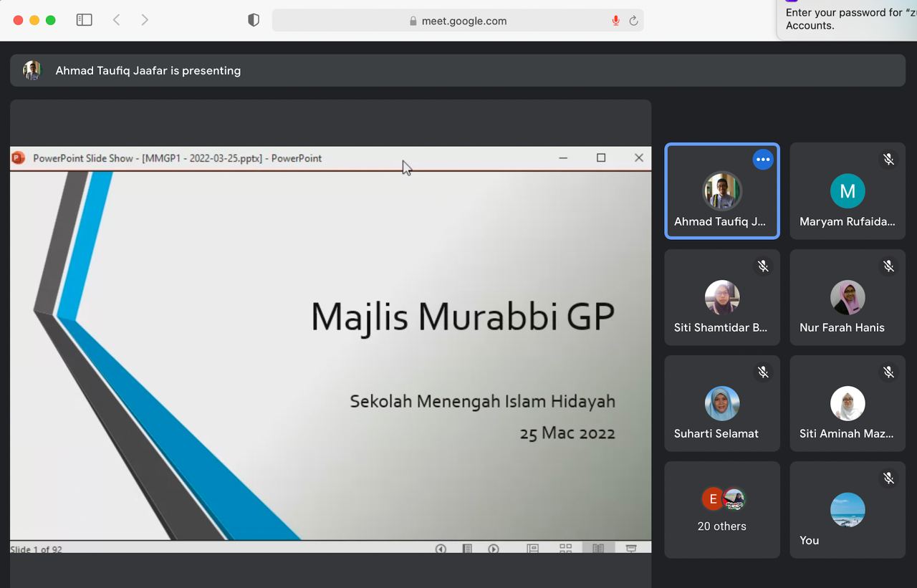Go to previous slide in the slideshow
The image size is (917, 588).
coord(441,549)
